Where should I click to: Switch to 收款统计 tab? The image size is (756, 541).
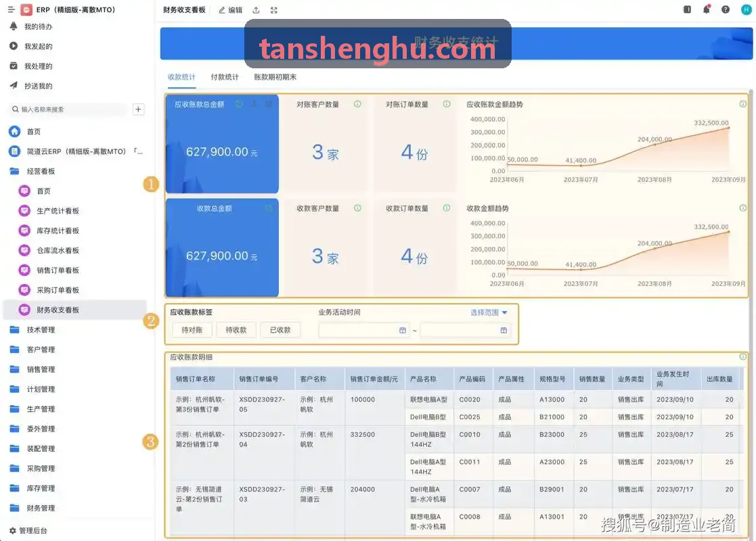click(182, 77)
